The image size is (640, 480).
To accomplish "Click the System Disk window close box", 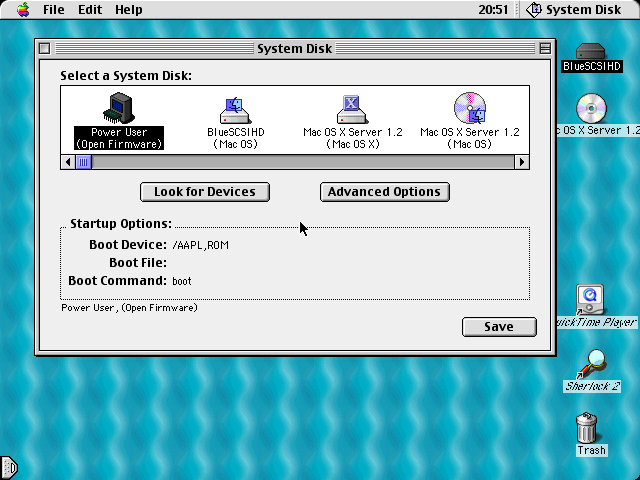I will point(44,49).
